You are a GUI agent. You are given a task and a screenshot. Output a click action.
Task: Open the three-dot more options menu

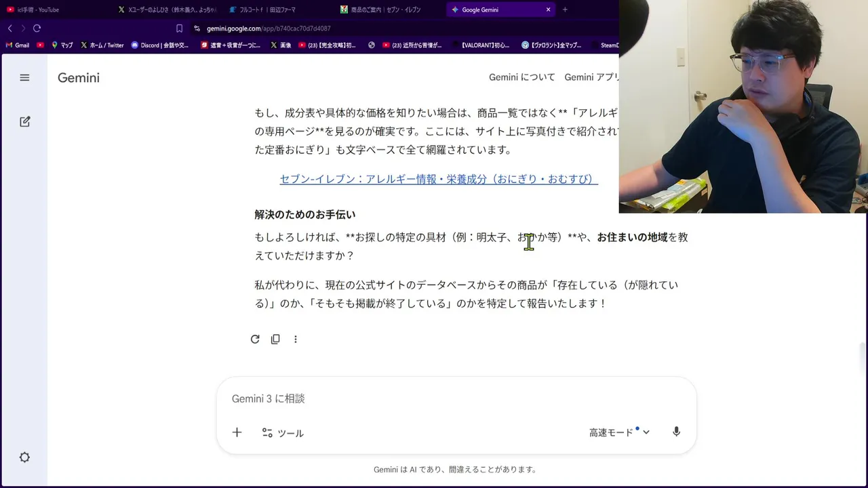pyautogui.click(x=296, y=339)
